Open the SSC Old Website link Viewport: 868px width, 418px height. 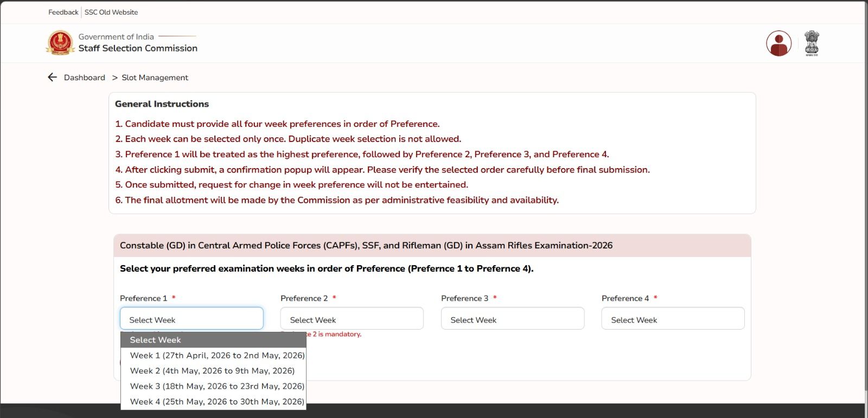click(111, 12)
